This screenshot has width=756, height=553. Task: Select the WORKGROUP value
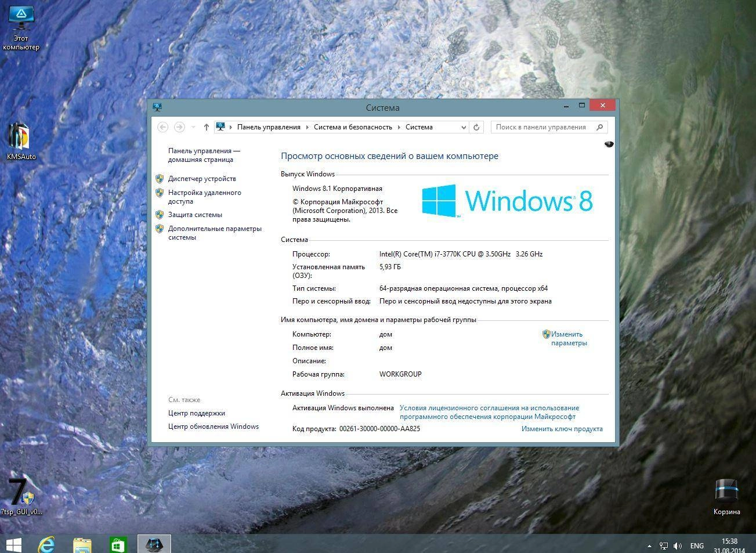(x=400, y=374)
